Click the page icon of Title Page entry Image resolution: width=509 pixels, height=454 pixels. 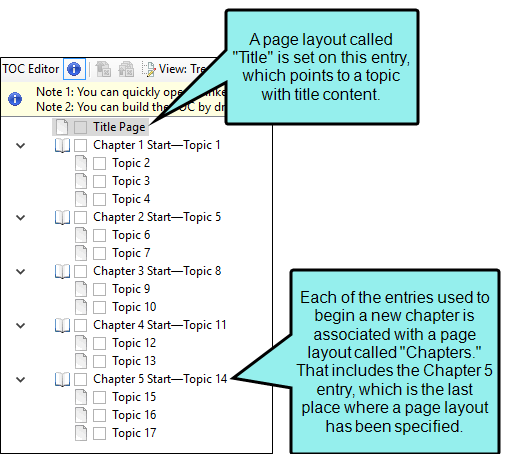coord(62,127)
